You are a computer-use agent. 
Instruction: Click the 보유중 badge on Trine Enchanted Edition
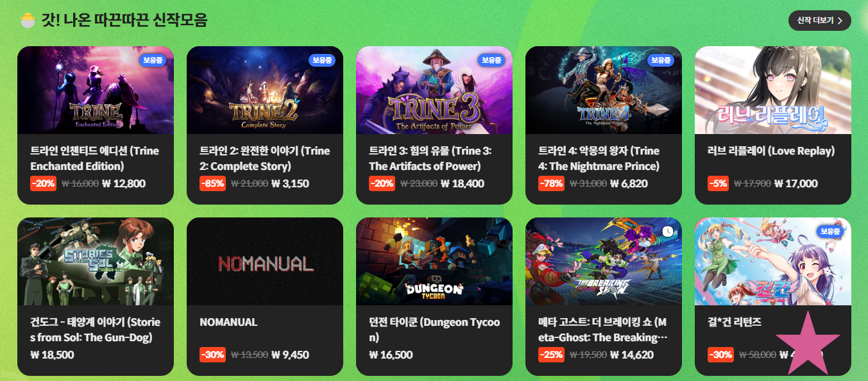pyautogui.click(x=153, y=60)
